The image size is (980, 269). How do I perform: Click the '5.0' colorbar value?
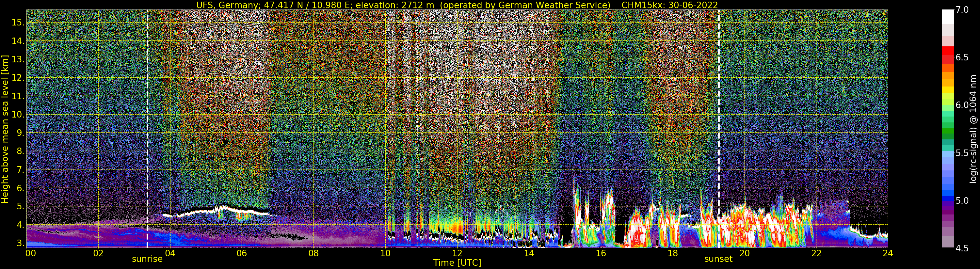(962, 200)
